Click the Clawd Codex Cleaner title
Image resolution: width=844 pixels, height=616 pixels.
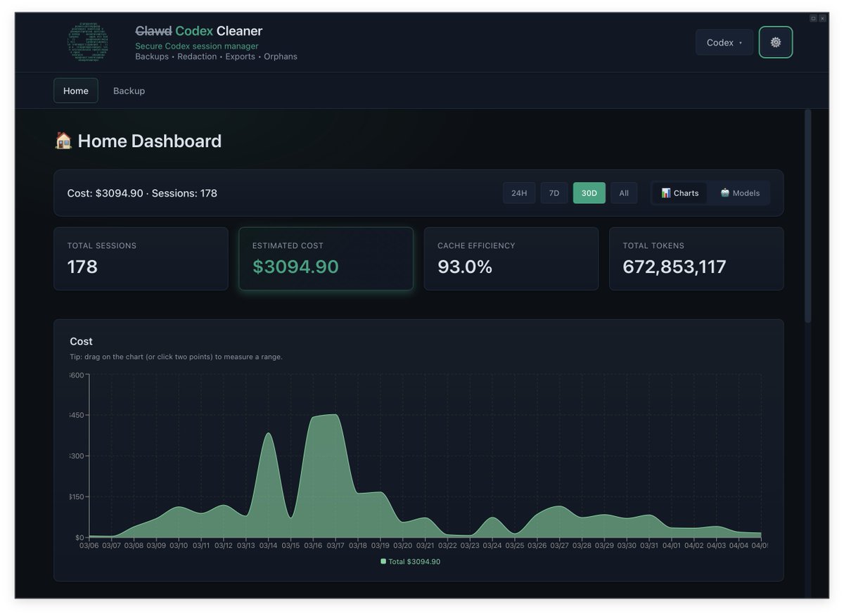point(198,31)
